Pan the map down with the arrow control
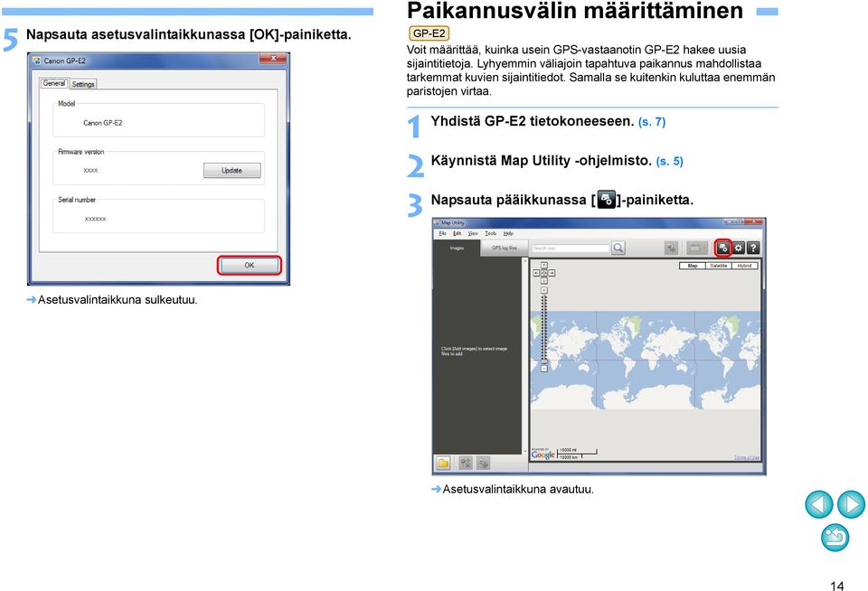 [544, 280]
